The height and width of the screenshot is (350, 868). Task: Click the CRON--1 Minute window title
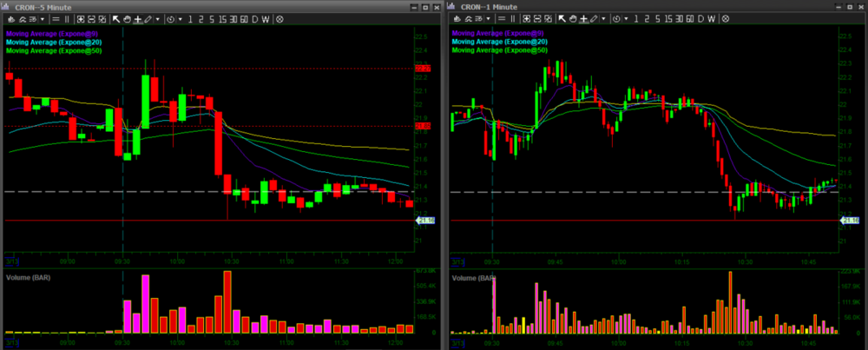point(490,6)
